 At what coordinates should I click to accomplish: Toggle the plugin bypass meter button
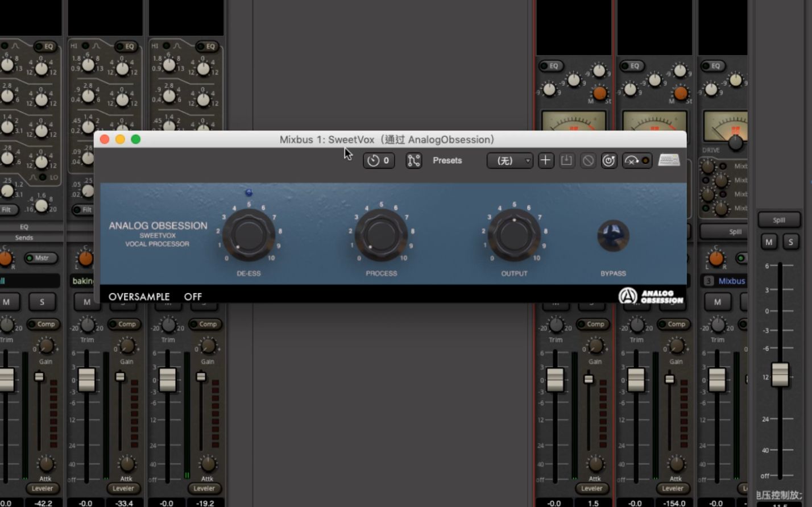[x=637, y=161]
